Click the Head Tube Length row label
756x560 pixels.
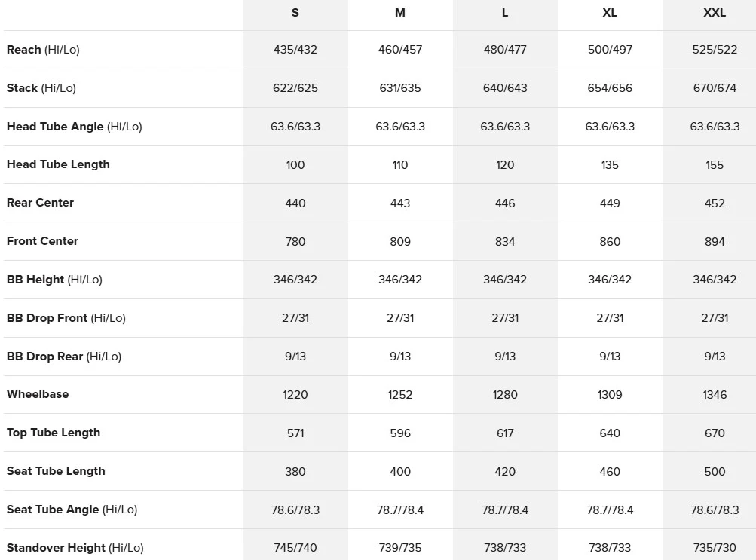(58, 164)
